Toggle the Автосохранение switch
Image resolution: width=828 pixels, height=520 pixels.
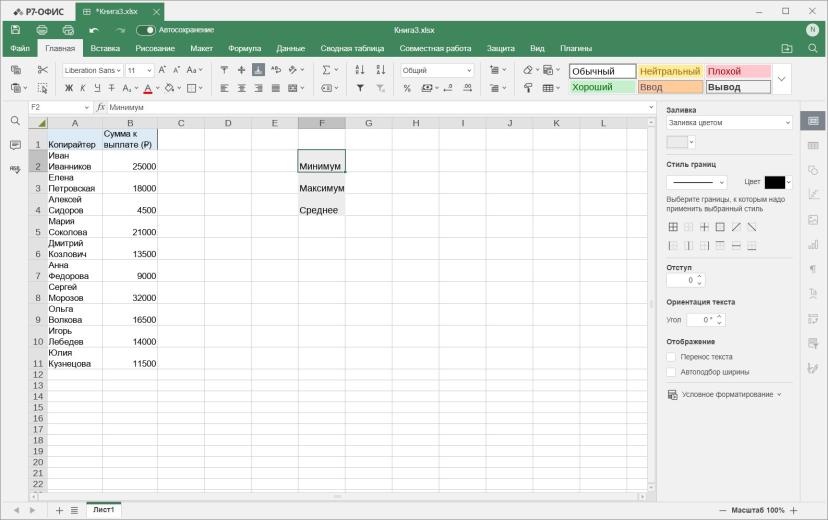[x=146, y=30]
